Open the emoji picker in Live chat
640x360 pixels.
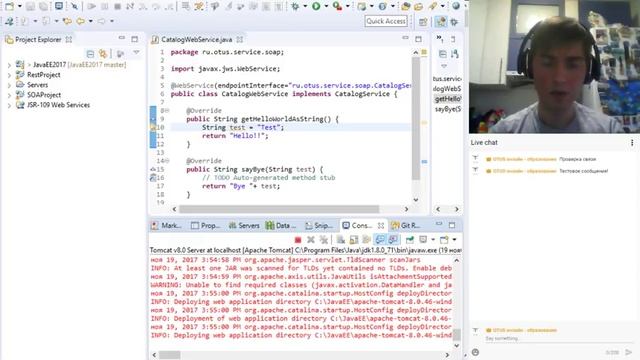(x=476, y=352)
